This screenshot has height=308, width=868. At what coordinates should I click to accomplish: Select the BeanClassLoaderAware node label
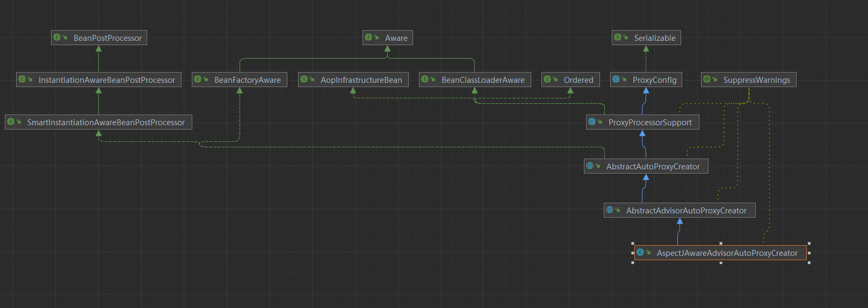click(483, 80)
